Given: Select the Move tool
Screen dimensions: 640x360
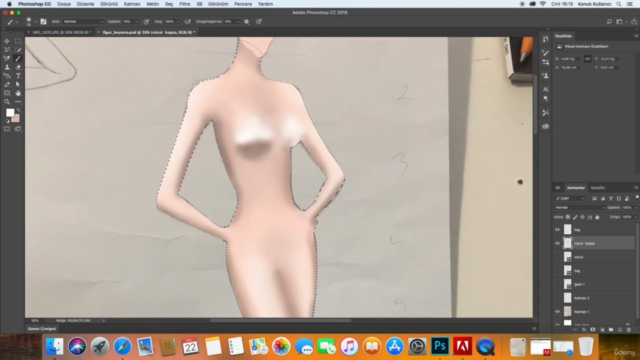Looking at the screenshot, I should click(x=7, y=41).
